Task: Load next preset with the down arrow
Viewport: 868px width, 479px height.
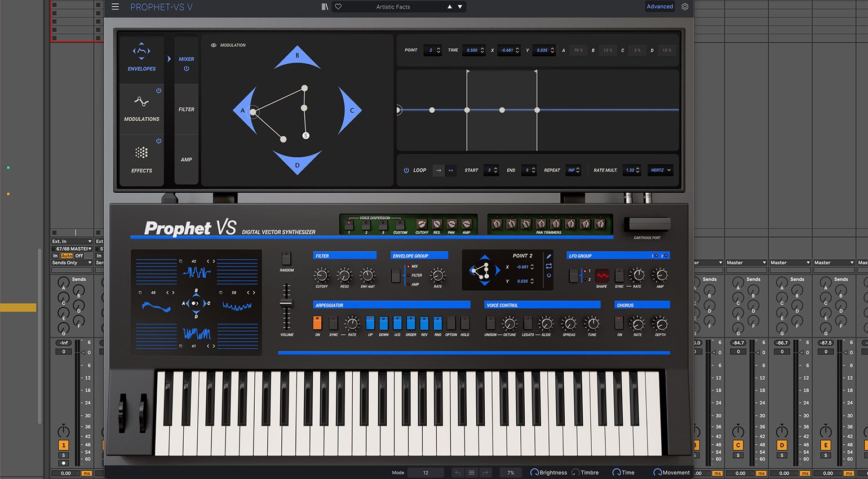Action: tap(460, 7)
